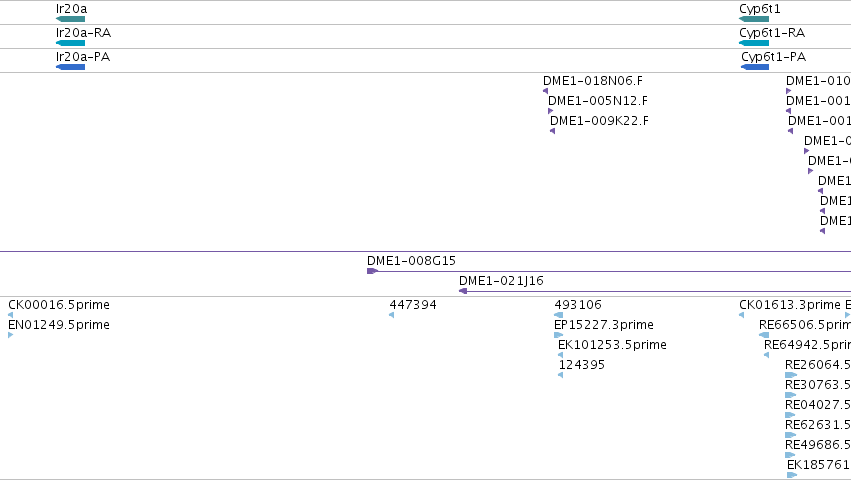
Task: Click the DME1-005N12.F label
Action: 598,100
